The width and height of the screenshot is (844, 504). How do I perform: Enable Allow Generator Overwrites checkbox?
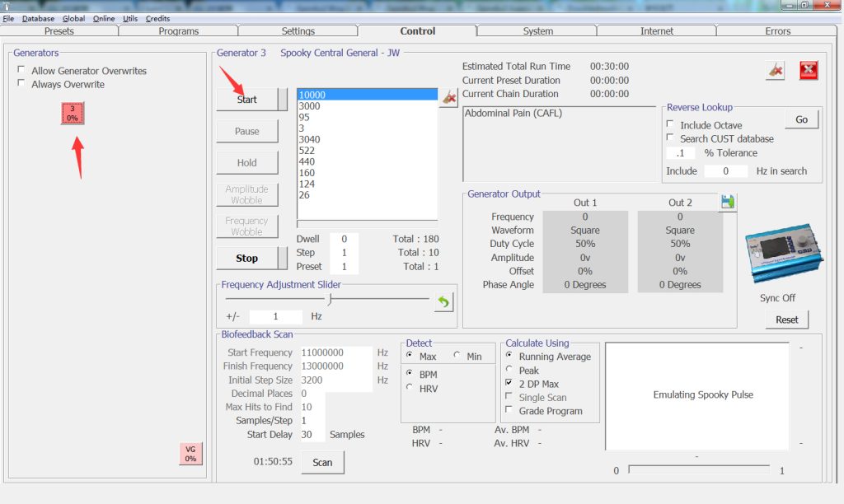(x=21, y=71)
